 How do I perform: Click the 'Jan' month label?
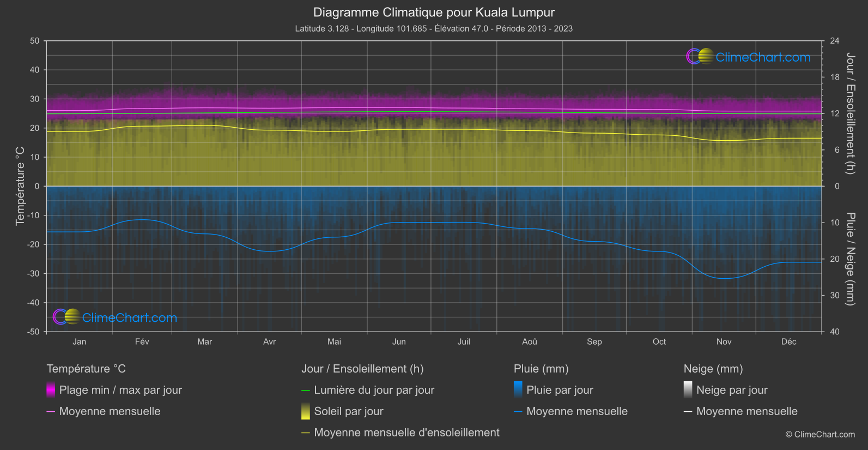(x=80, y=341)
